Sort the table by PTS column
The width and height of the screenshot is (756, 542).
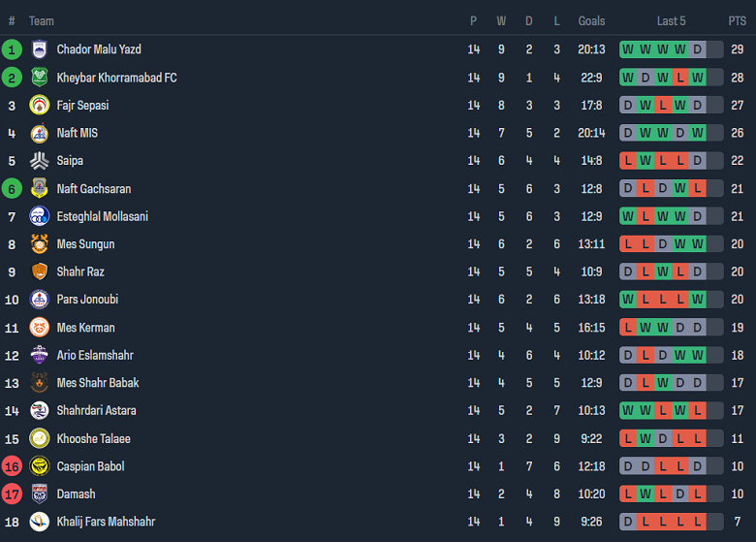(x=738, y=21)
